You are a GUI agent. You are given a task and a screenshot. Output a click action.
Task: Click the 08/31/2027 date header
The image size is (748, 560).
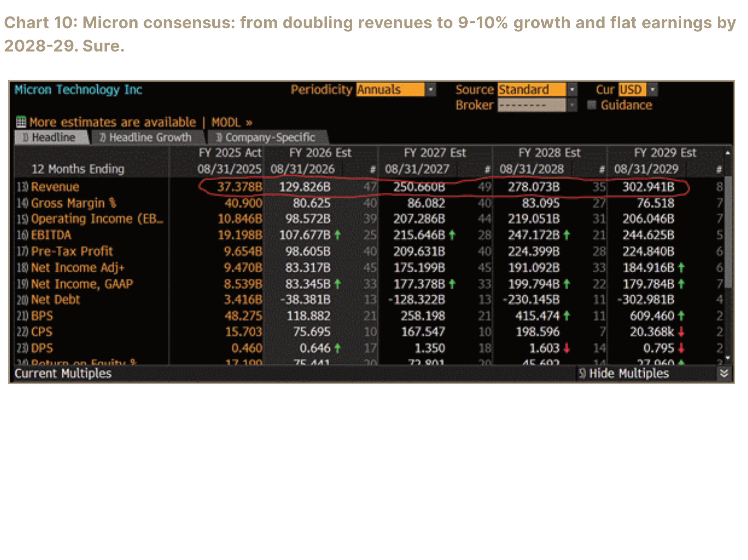coord(417,169)
